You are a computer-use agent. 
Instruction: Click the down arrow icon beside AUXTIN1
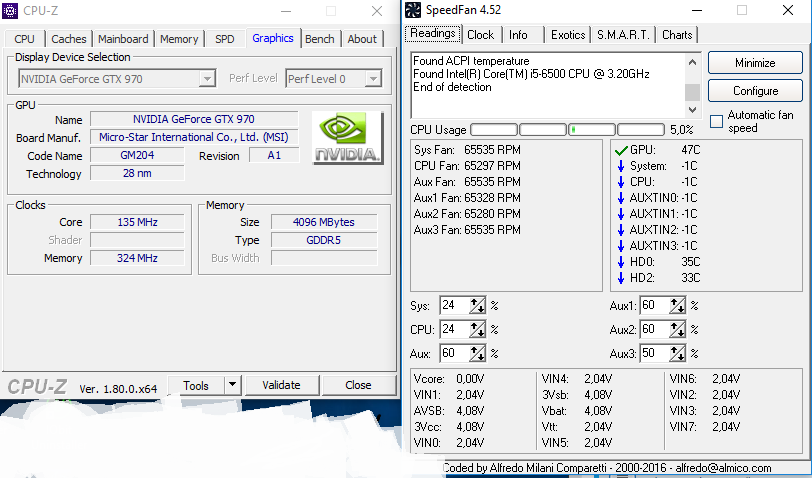pos(621,214)
